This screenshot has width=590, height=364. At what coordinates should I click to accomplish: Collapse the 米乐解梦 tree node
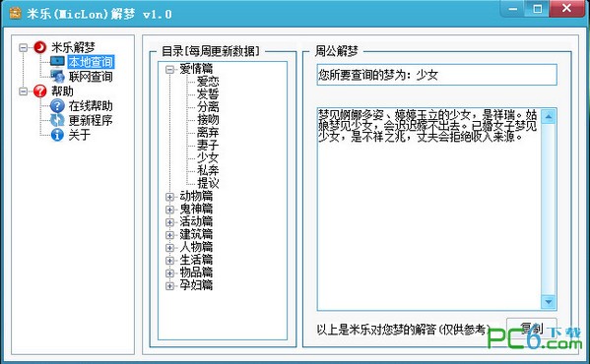pyautogui.click(x=24, y=47)
